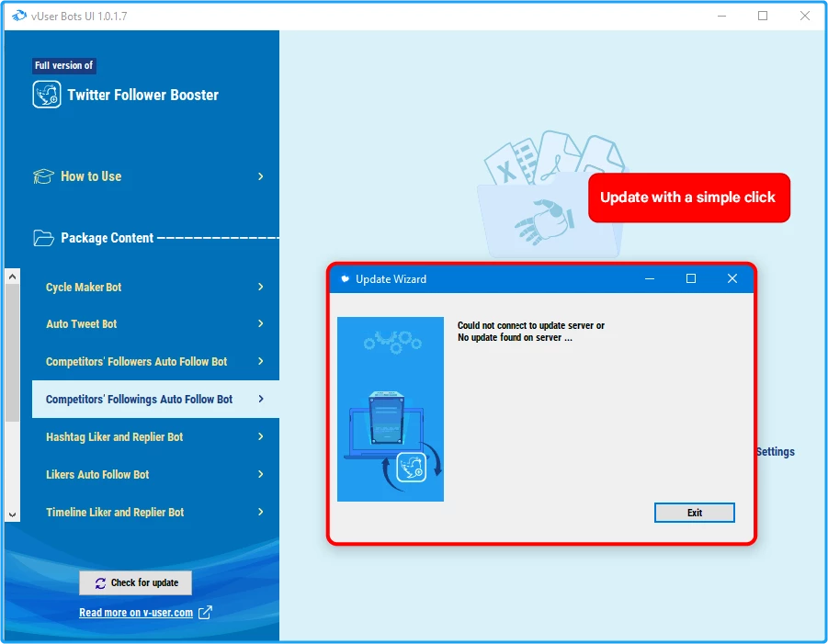Click the partially hidden Settings text

(776, 452)
